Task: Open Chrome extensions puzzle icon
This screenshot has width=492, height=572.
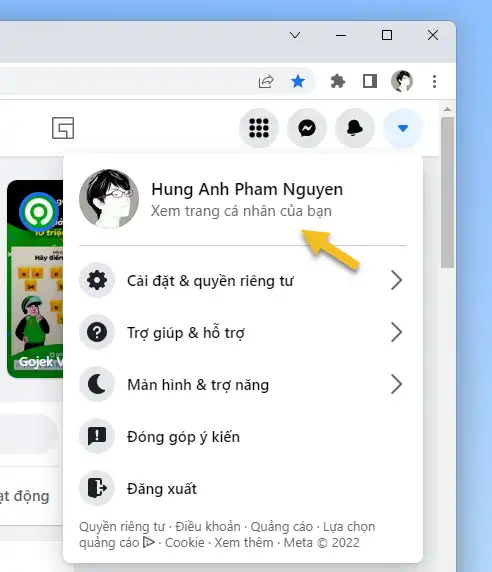Action: (x=338, y=81)
